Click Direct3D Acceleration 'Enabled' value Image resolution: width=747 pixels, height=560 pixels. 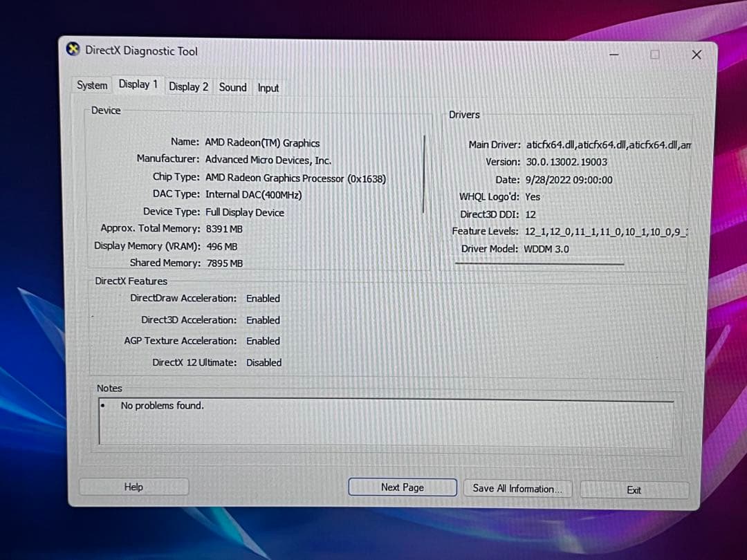tap(263, 321)
